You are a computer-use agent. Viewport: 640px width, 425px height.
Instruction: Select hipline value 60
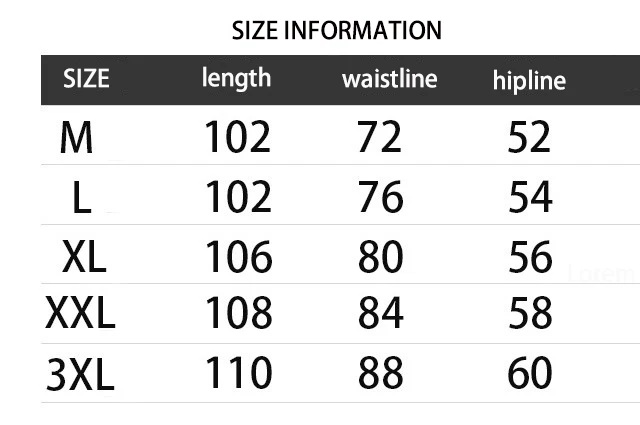529,374
